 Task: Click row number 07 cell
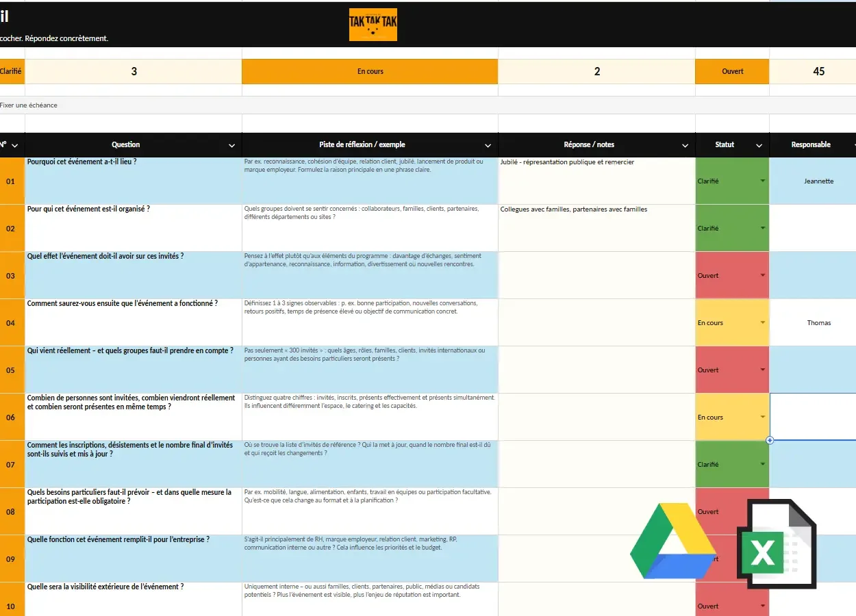coord(12,464)
